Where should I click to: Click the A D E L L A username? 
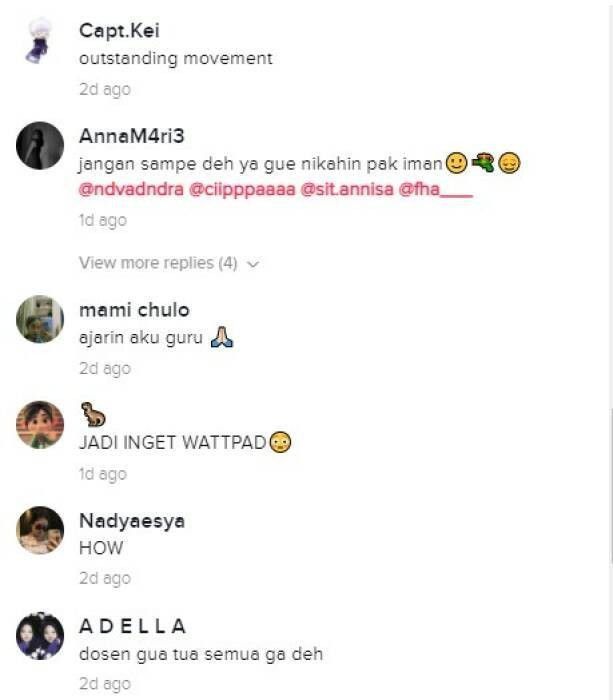pos(133,626)
